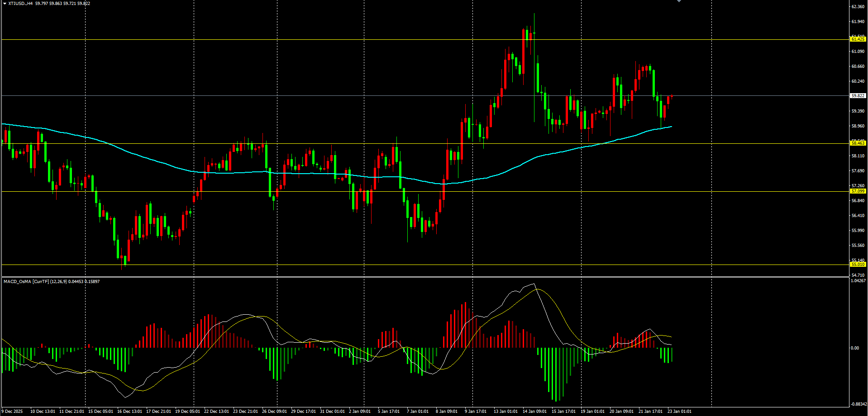Click the 14 Jan 09:01 time axis label
868x416 pixels.
pos(534,411)
